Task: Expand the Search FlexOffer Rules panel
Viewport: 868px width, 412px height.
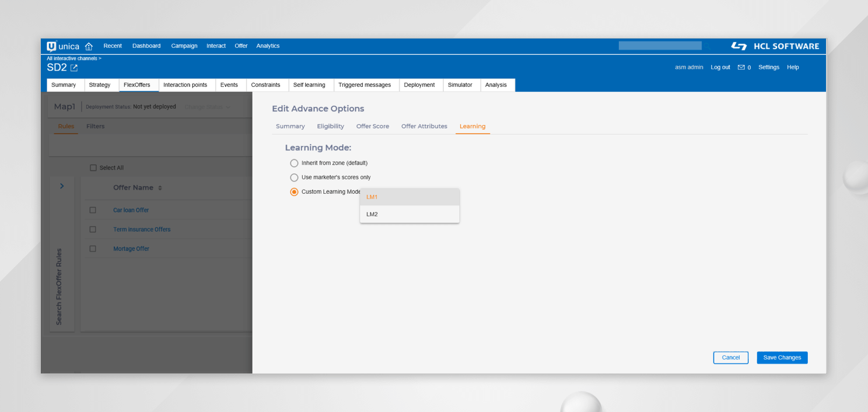Action: click(62, 186)
